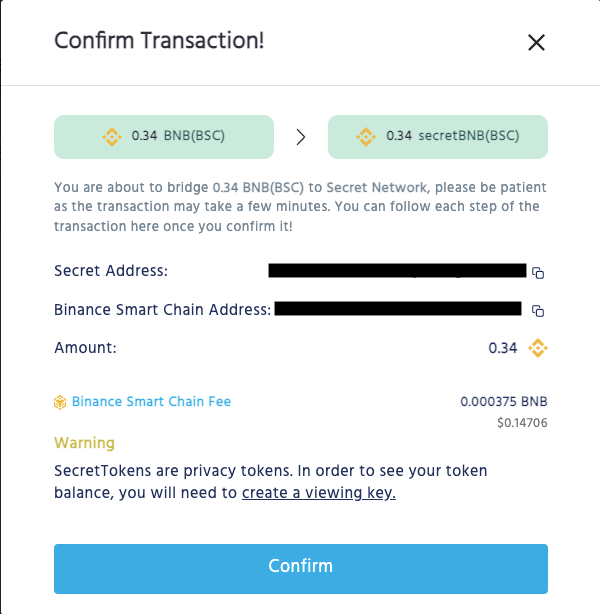The height and width of the screenshot is (614, 600).
Task: Click the $0.14706 fee value
Action: [522, 423]
